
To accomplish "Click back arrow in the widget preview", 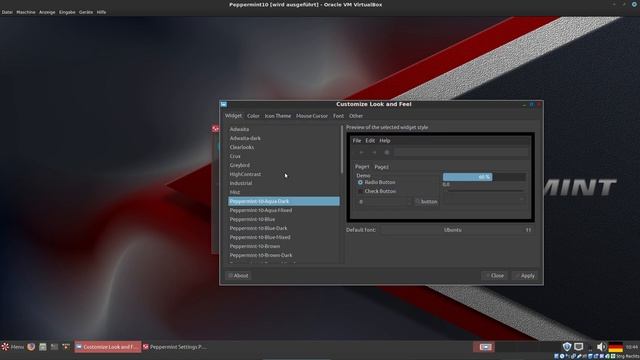I will pyautogui.click(x=361, y=152).
